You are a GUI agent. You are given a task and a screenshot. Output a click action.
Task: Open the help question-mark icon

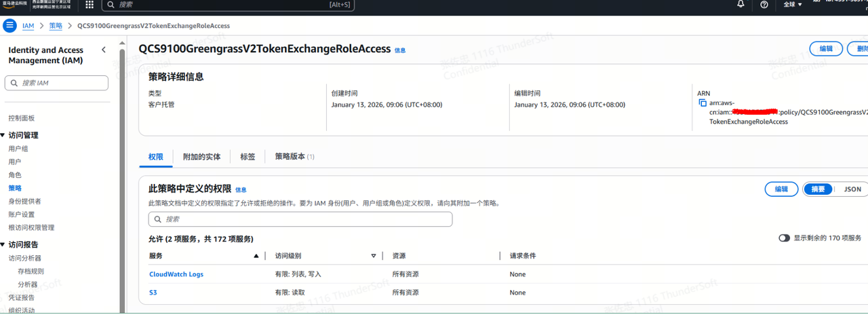click(764, 4)
